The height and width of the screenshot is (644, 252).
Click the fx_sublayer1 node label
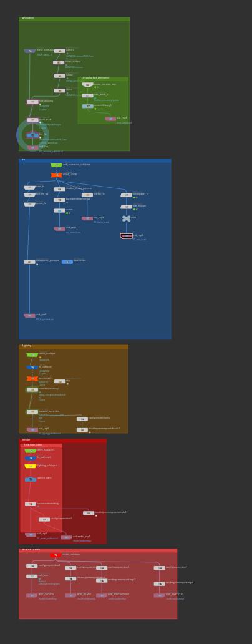tap(44, 457)
